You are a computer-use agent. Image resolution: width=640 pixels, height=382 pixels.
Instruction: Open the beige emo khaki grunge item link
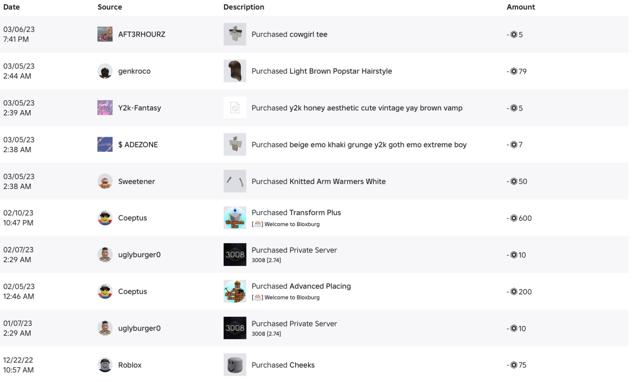[359, 144]
